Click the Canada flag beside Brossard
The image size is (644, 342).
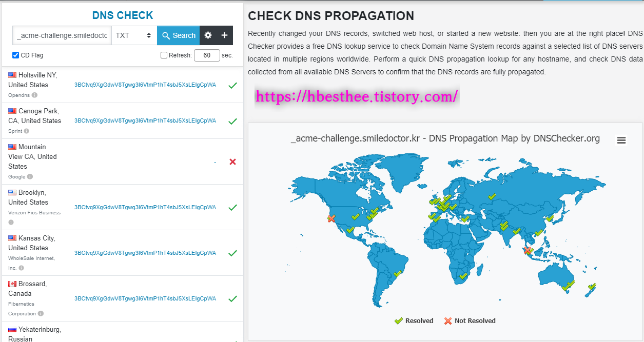tap(12, 284)
